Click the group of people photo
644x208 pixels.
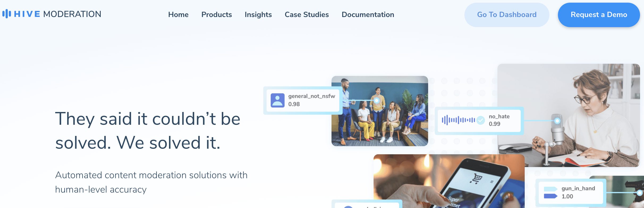[380, 111]
